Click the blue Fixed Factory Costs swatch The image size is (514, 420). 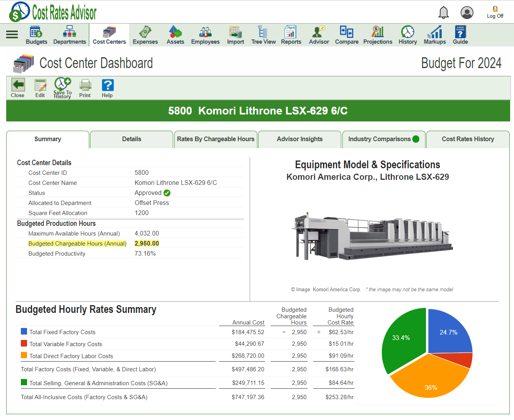point(24,331)
